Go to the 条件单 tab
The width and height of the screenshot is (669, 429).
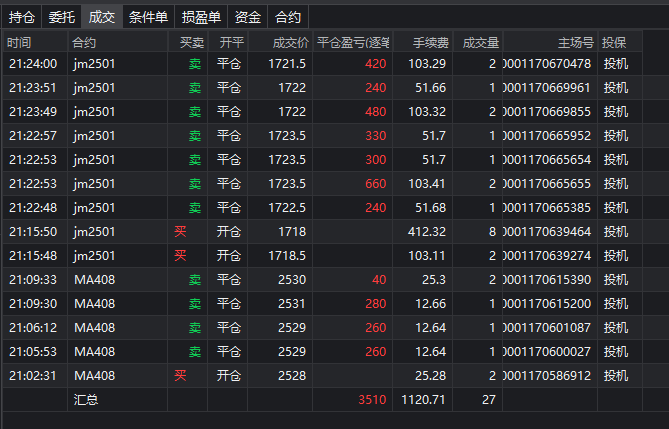148,17
